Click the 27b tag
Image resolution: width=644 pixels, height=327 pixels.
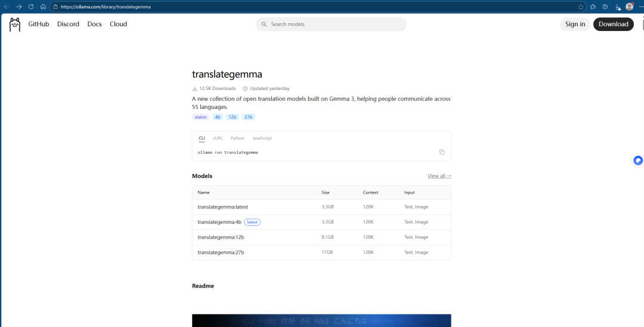pyautogui.click(x=249, y=117)
